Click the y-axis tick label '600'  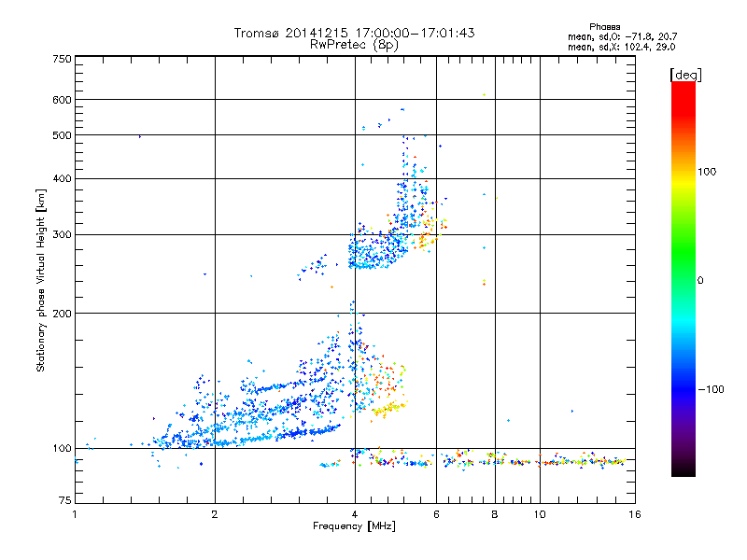click(x=62, y=100)
